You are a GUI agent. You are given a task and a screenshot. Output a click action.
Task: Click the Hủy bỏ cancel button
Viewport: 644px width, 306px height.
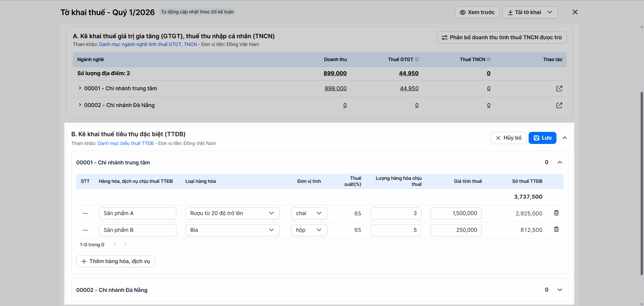pyautogui.click(x=508, y=138)
